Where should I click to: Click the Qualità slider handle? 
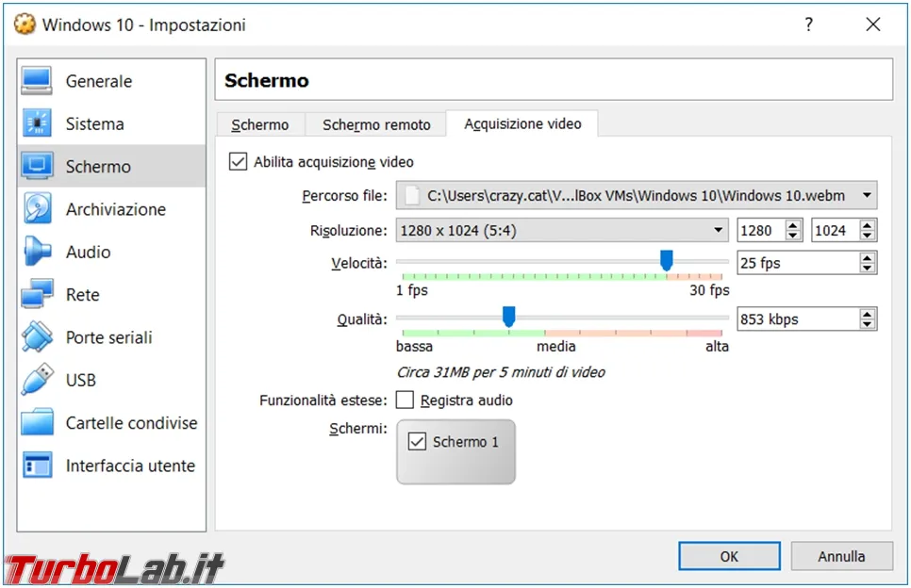click(x=509, y=317)
